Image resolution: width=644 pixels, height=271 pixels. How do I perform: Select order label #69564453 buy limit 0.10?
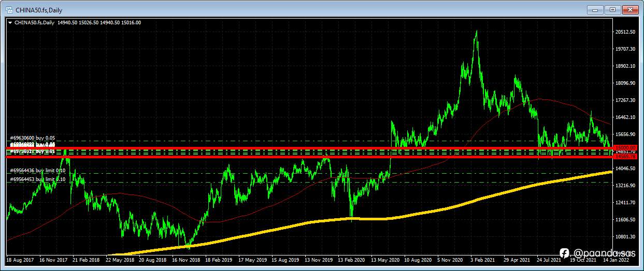pyautogui.click(x=38, y=179)
